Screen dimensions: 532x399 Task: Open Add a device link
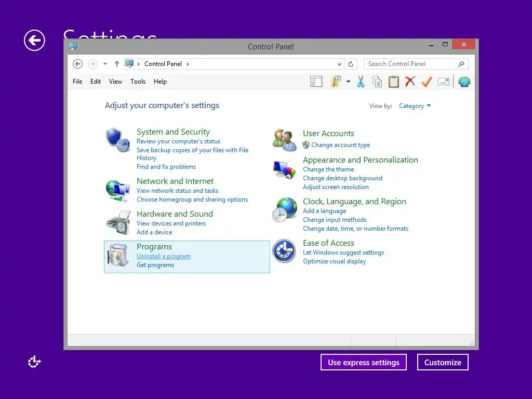point(154,232)
